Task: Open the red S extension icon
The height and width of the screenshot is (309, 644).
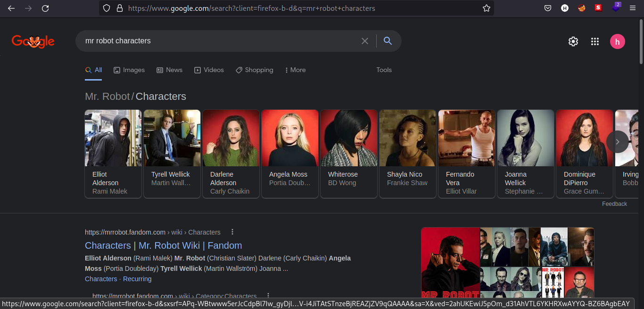Action: pyautogui.click(x=598, y=8)
